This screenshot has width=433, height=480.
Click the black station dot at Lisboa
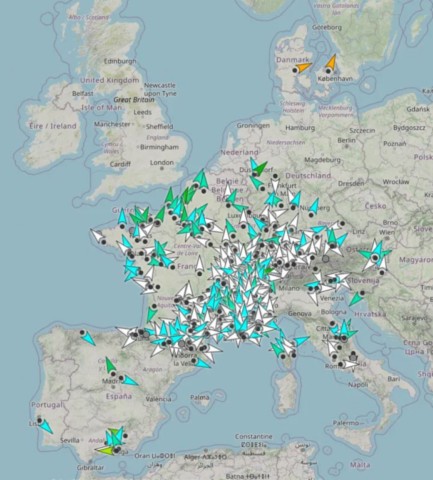(x=40, y=420)
